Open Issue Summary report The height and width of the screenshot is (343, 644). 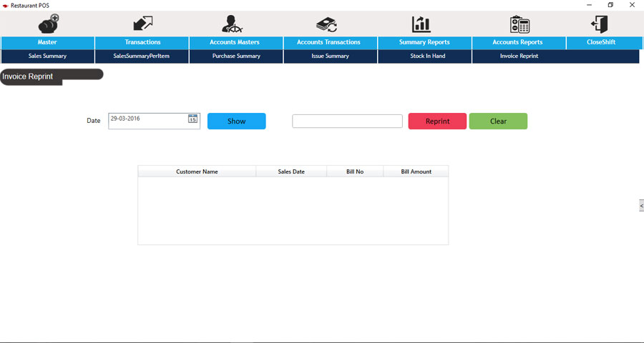[x=330, y=56]
